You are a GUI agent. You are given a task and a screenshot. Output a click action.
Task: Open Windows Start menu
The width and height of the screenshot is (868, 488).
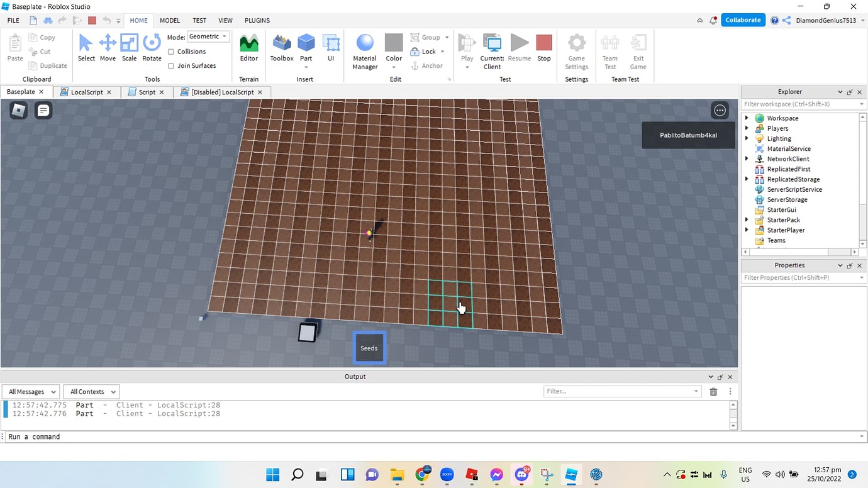click(272, 475)
